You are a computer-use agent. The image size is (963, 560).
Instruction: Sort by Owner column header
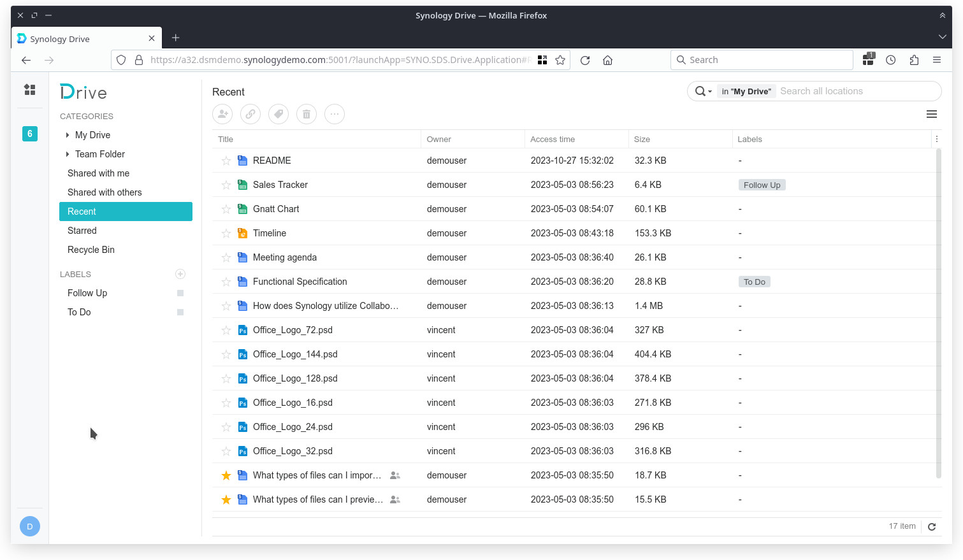(x=473, y=139)
